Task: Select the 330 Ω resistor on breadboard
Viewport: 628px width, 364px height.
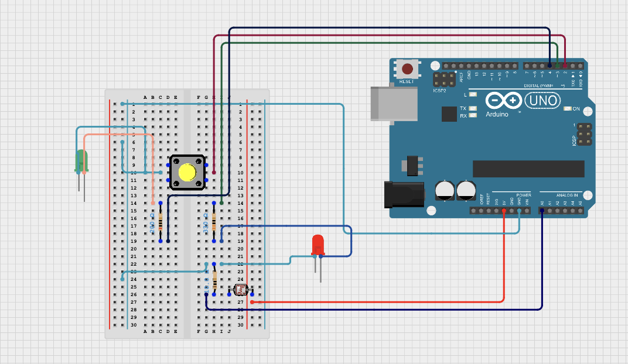Action: coord(214,223)
